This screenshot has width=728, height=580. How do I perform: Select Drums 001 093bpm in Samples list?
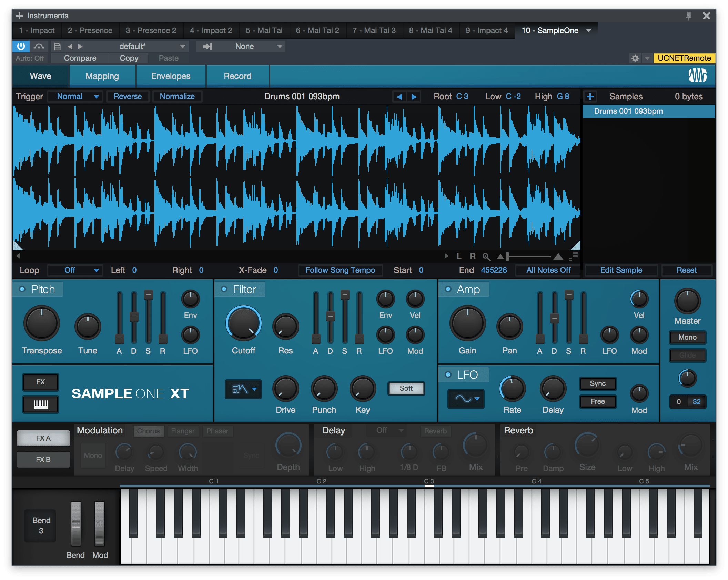(648, 111)
